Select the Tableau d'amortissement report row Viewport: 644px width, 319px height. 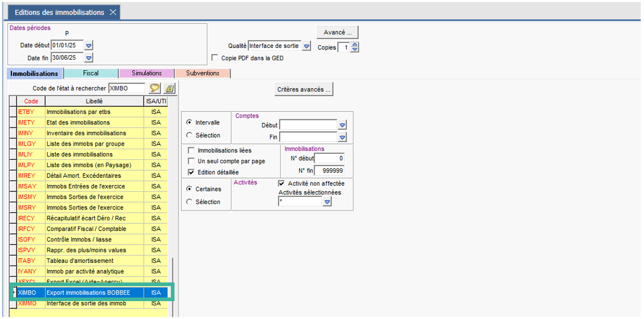pos(80,261)
